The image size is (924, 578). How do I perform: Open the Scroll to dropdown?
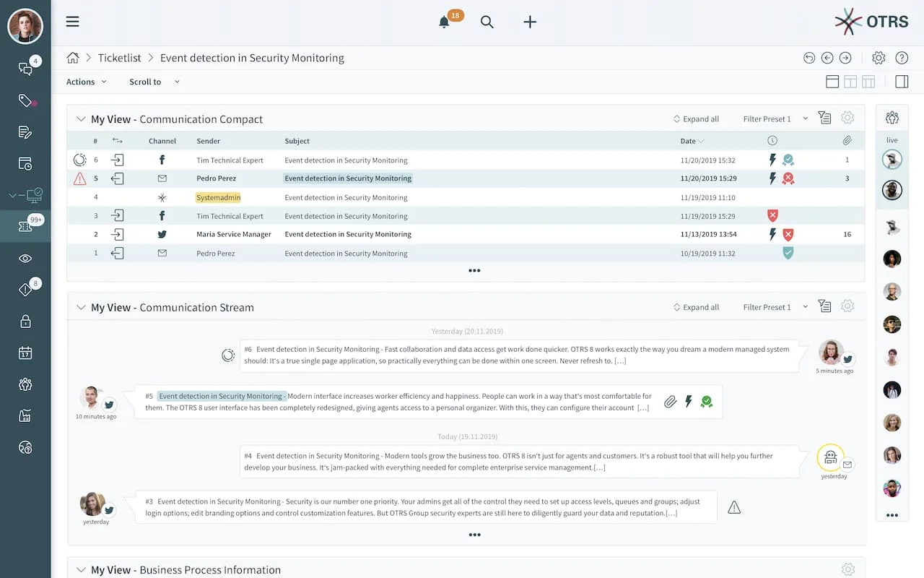coord(154,82)
